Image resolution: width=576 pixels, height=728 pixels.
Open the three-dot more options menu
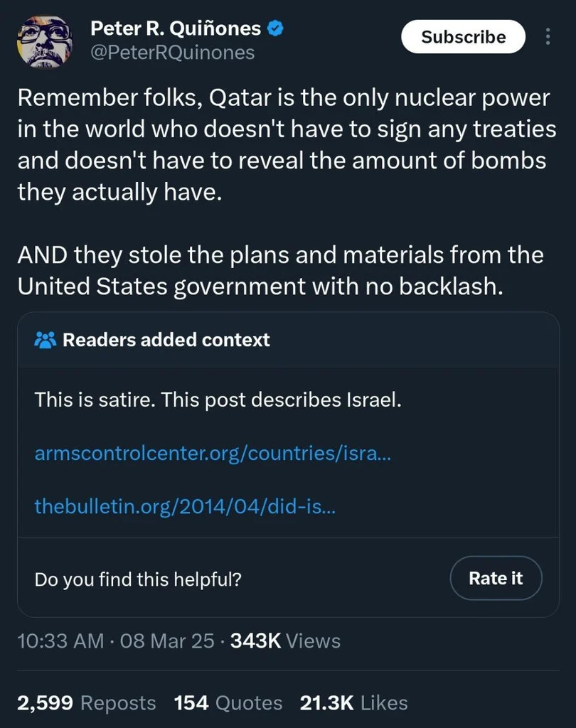(x=546, y=37)
